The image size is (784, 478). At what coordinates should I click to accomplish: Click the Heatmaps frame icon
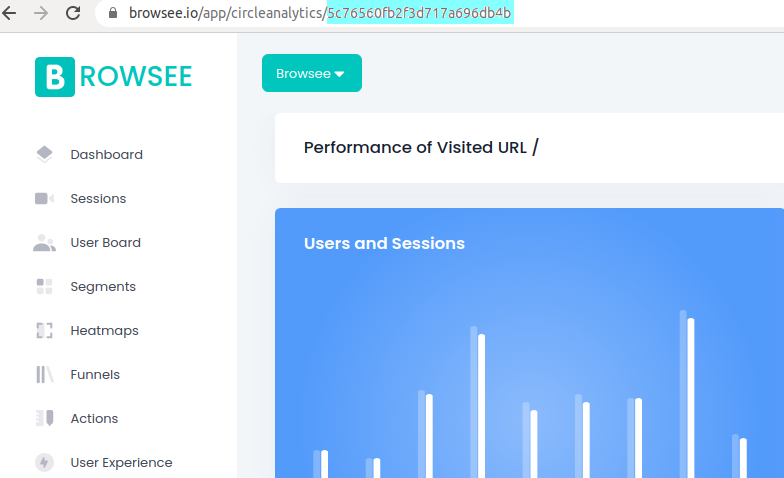click(44, 330)
